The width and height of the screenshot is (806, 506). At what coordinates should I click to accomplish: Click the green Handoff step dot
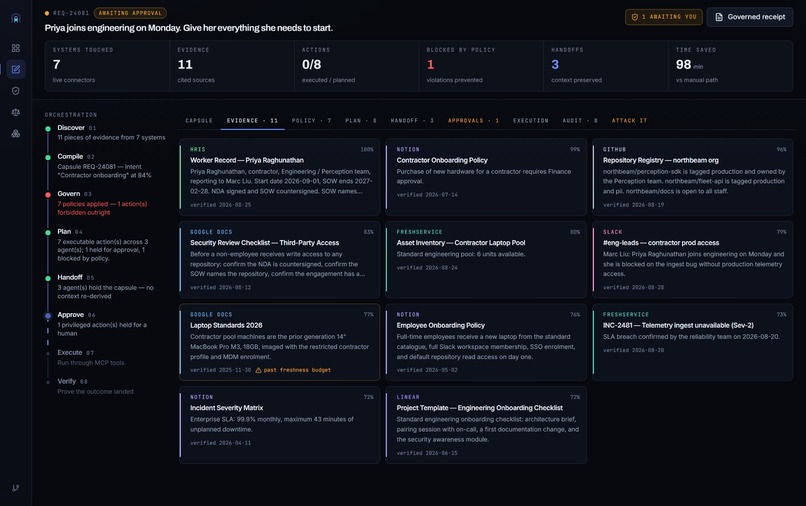[x=48, y=278]
